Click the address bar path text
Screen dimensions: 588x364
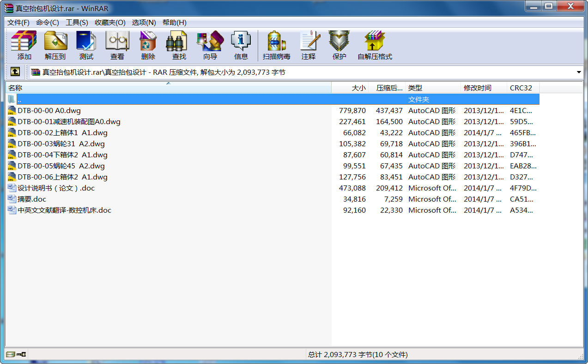(x=164, y=72)
